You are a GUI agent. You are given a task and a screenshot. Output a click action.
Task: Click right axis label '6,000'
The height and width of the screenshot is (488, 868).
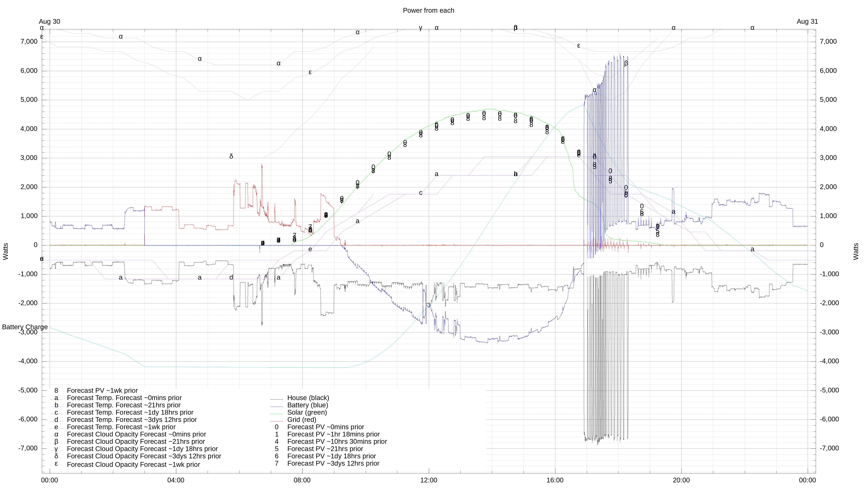(828, 71)
